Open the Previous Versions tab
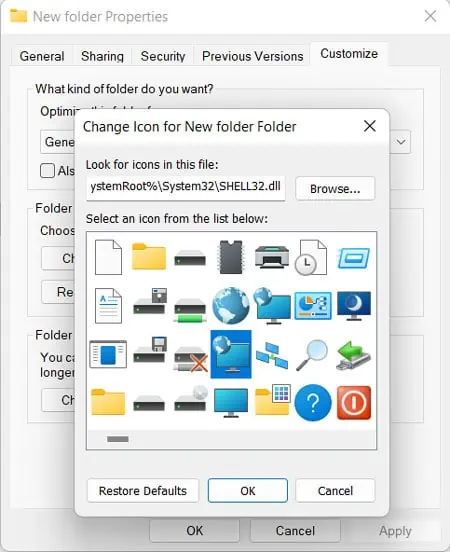450x552 pixels. coord(252,56)
